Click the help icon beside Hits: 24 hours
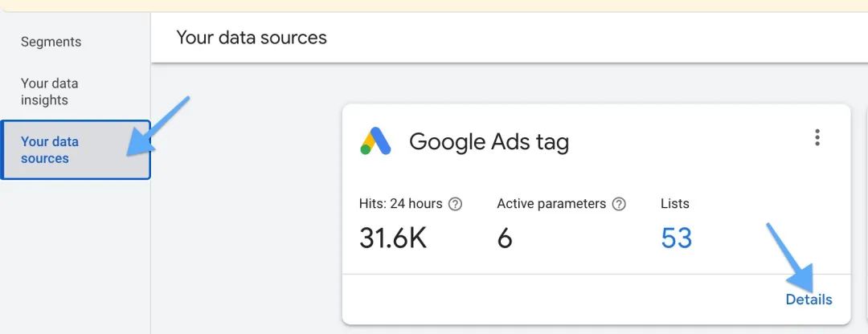 455,204
